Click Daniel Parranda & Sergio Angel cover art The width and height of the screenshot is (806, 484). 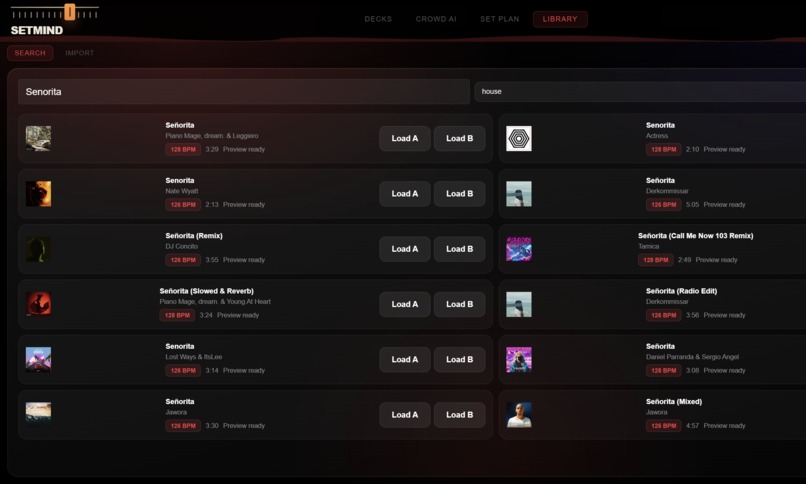pyautogui.click(x=519, y=360)
